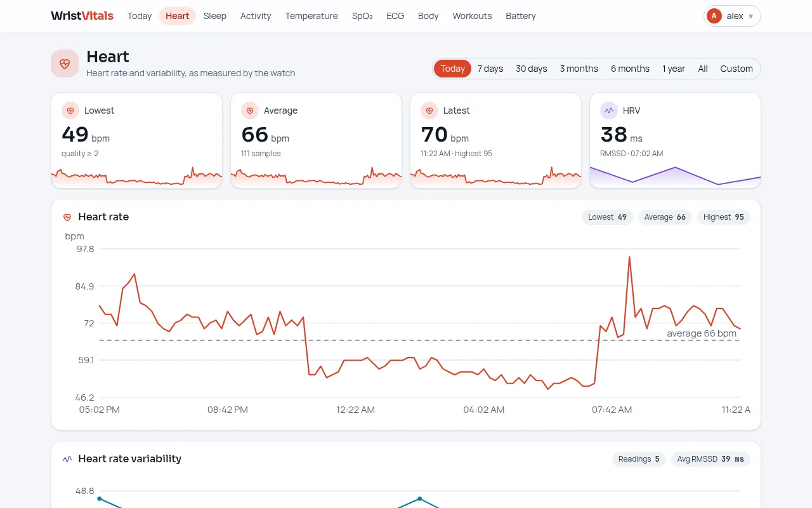This screenshot has height=508, width=812.
Task: Select the 3 months range
Action: (579, 69)
